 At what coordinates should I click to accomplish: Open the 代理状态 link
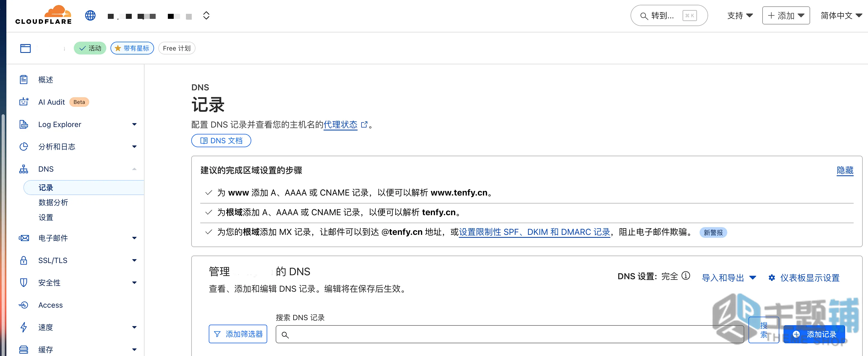tap(340, 125)
